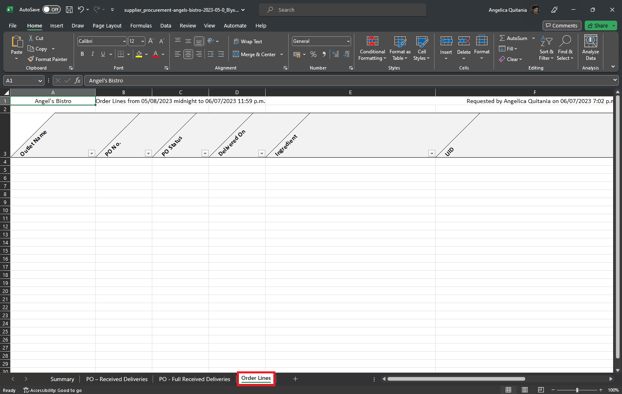The width and height of the screenshot is (622, 394).
Task: Open Format as Table gallery
Action: [x=400, y=48]
